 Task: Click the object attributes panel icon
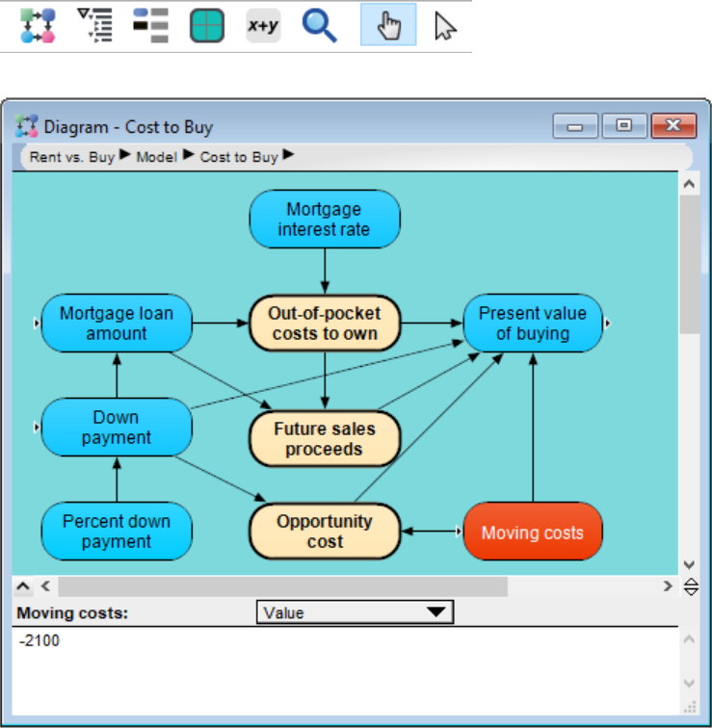pyautogui.click(x=151, y=26)
